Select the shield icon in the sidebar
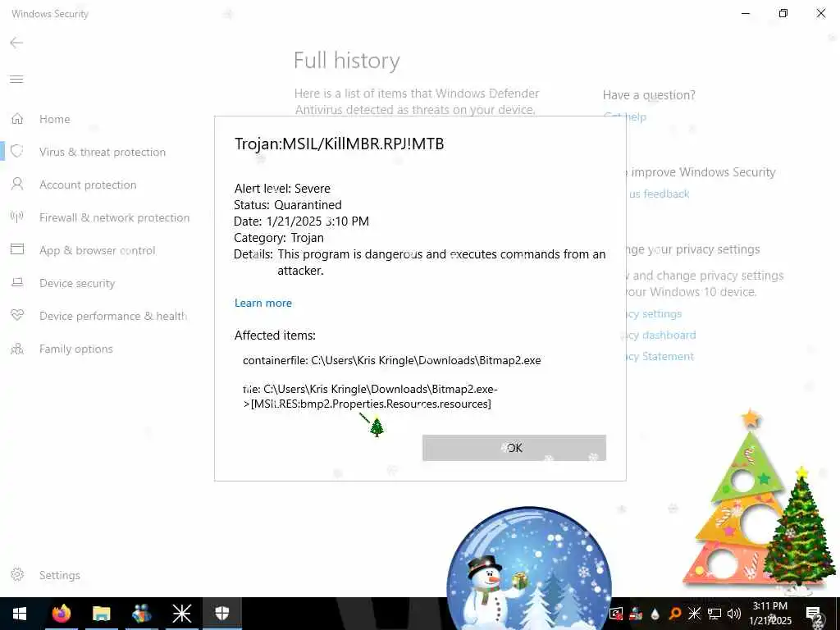840x630 pixels. 17,152
